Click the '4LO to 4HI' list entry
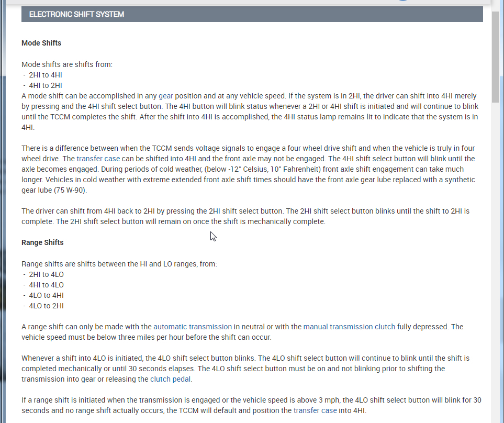Image resolution: width=504 pixels, height=423 pixels. point(46,295)
